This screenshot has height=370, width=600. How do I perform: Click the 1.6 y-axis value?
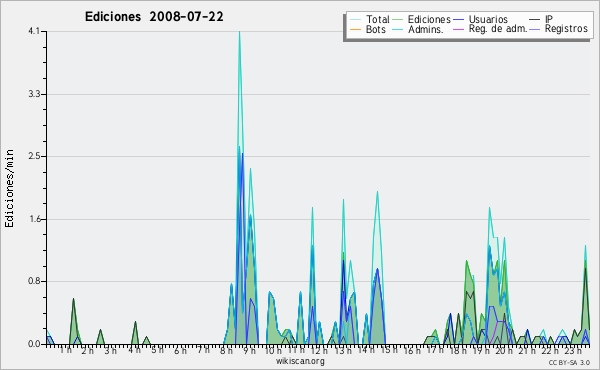coord(34,219)
